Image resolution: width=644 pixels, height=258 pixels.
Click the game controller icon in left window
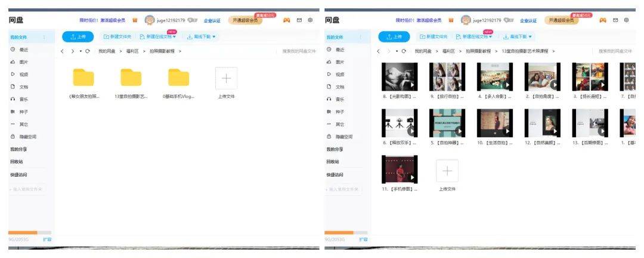[x=287, y=20]
